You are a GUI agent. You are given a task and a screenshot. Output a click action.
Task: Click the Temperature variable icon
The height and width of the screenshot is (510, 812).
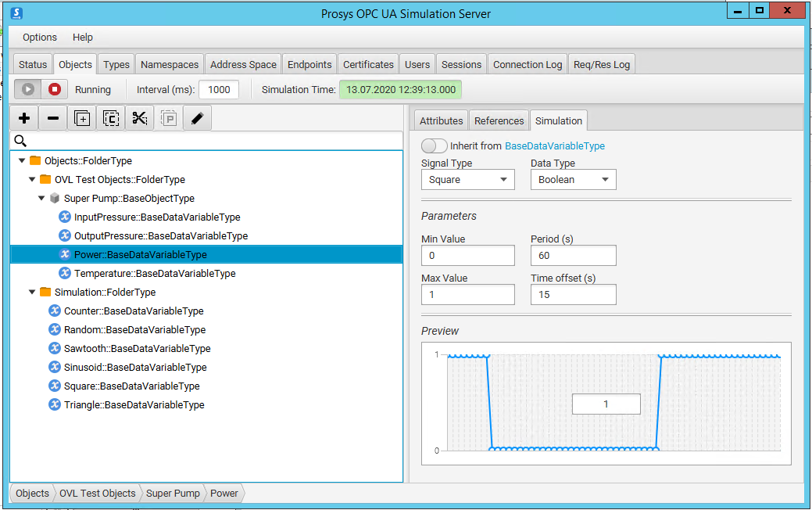[x=65, y=273]
